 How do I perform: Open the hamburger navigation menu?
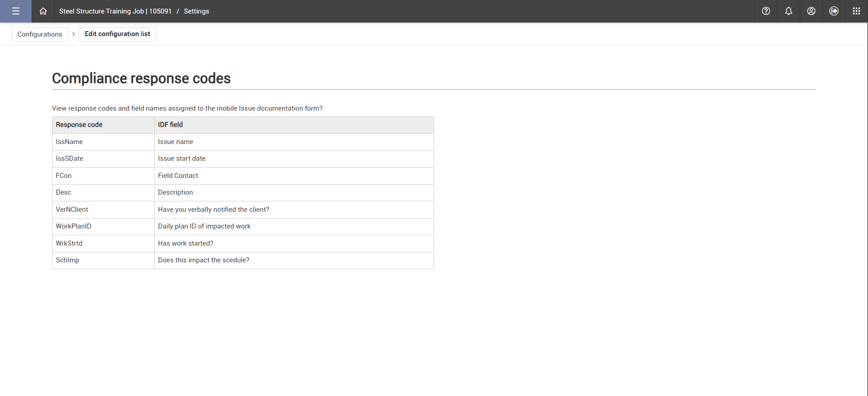(16, 11)
